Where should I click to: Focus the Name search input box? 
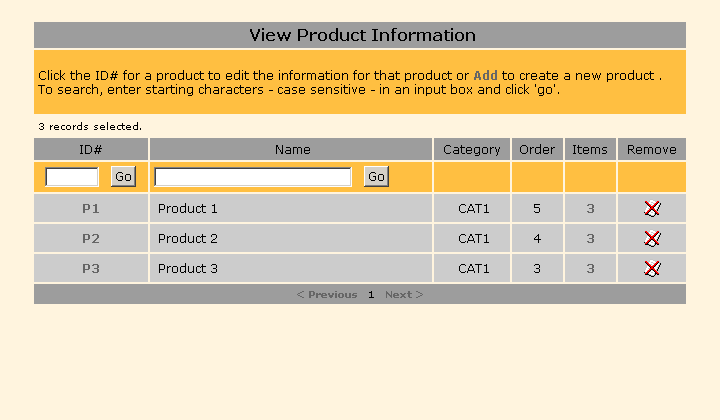[x=253, y=177]
